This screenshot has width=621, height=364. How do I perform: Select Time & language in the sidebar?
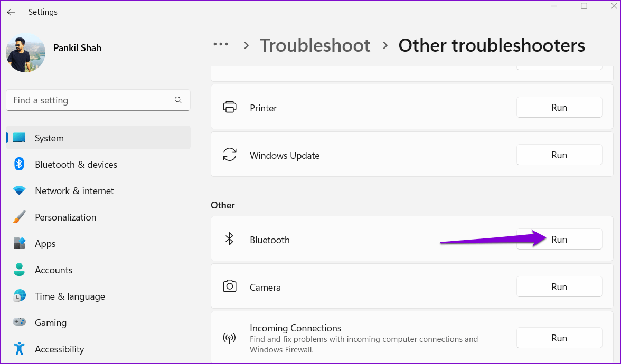(70, 296)
